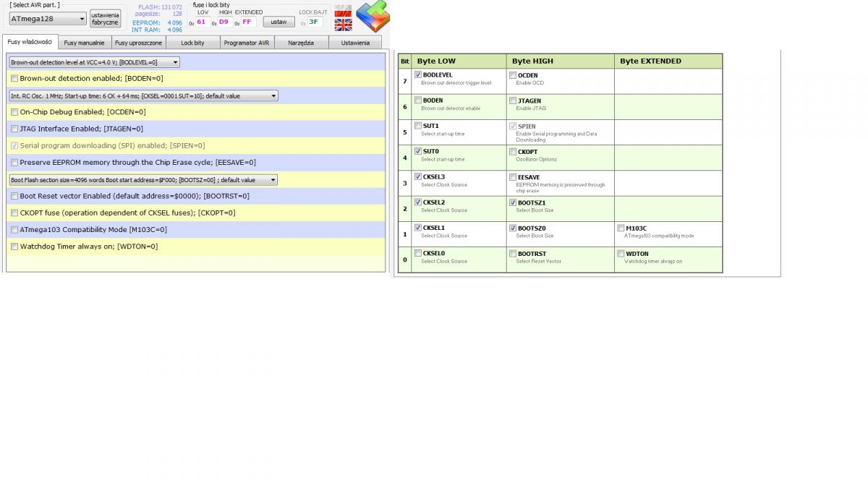Toggle Boot Reset vector Enabled checkbox
This screenshot has height=488, width=868.
pyautogui.click(x=14, y=196)
